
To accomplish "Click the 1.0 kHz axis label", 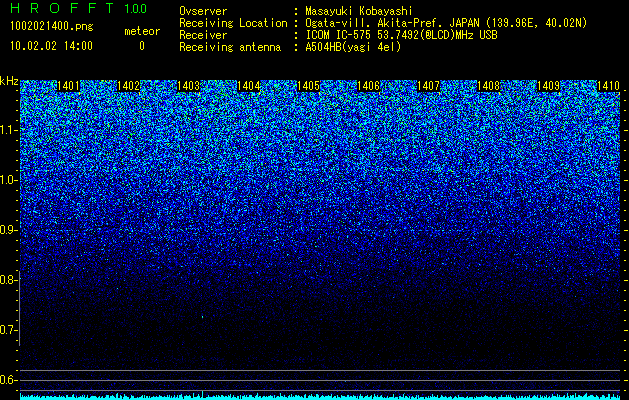I will pyautogui.click(x=9, y=180).
